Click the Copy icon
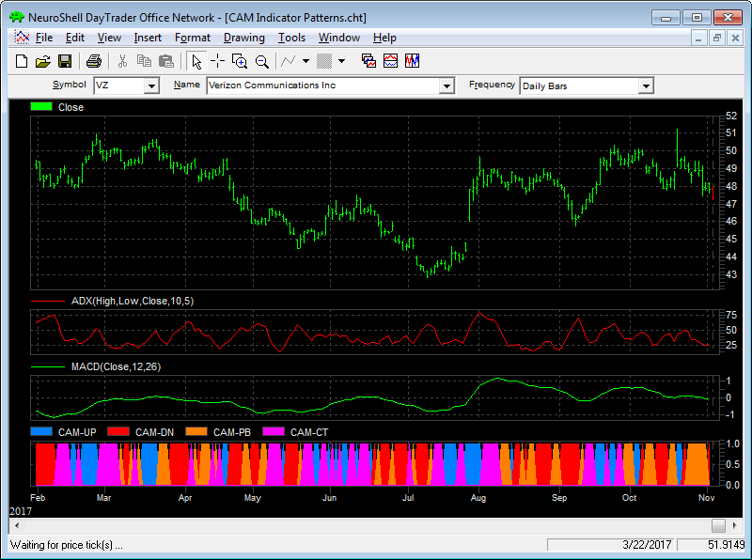The image size is (752, 560). coord(144,61)
